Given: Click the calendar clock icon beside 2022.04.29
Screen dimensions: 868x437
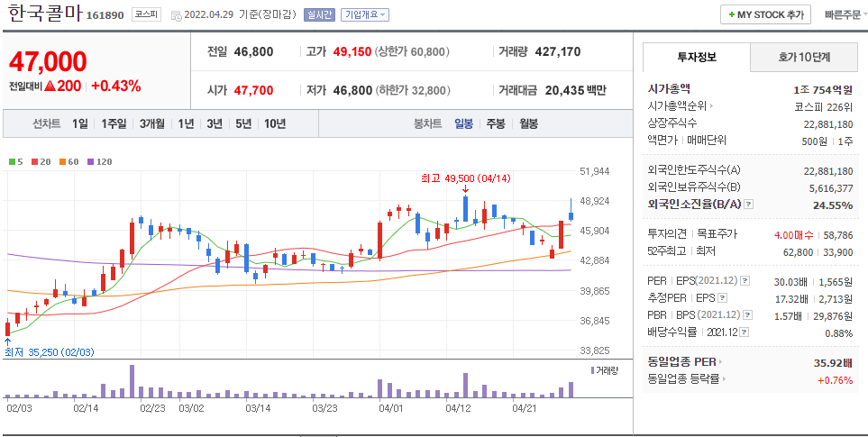Looking at the screenshot, I should pos(176,15).
